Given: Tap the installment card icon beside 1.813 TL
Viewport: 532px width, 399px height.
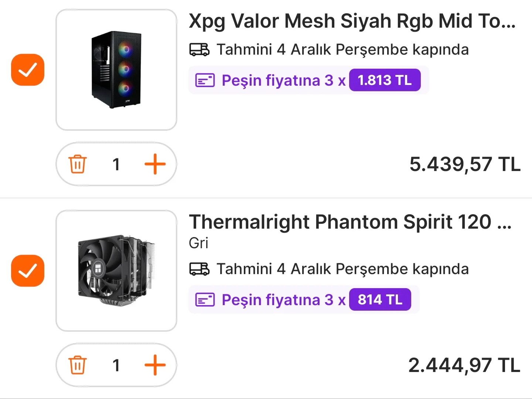Looking at the screenshot, I should tap(205, 80).
